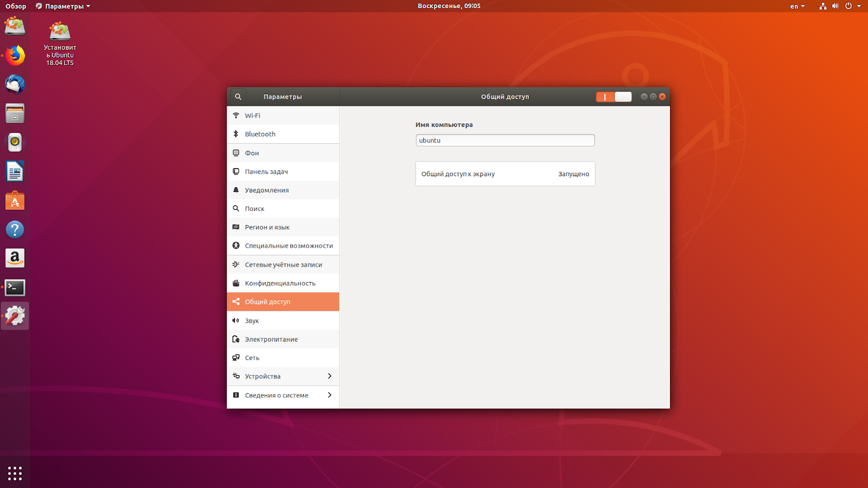The image size is (868, 488).
Task: Click the network status icon in top bar
Action: 823,6
